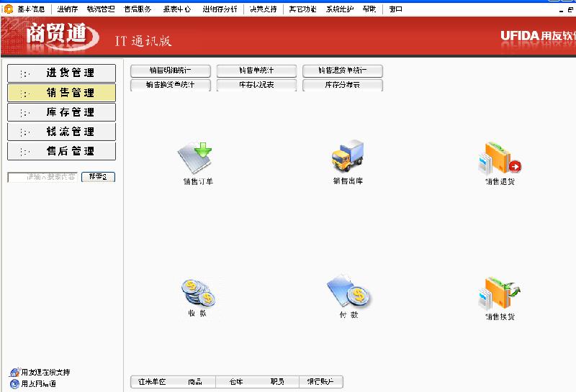Select 售后管理 in the sidebar
Viewport: 576px width, 392px height.
61,151
